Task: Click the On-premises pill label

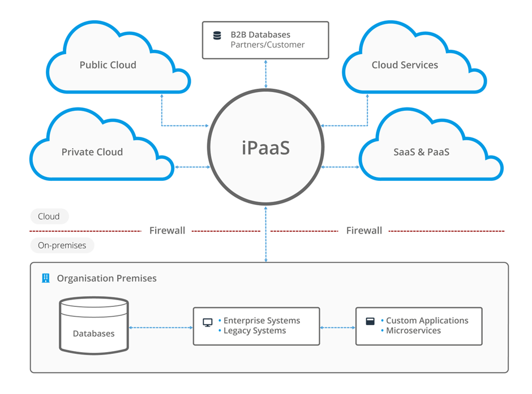Action: click(x=62, y=245)
